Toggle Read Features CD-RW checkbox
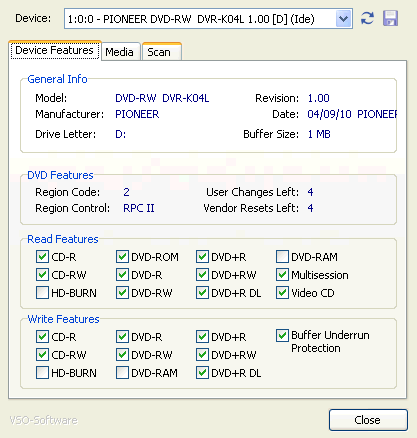417x438 pixels. [x=42, y=275]
